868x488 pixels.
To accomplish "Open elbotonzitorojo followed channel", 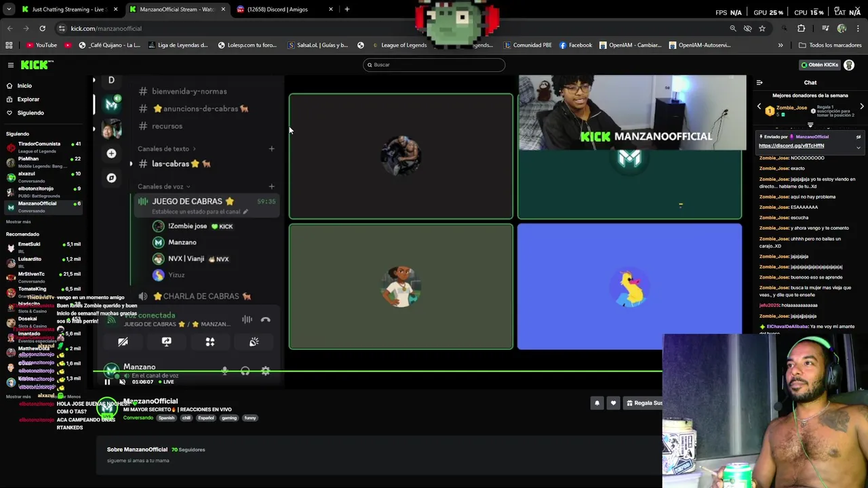I will click(43, 192).
